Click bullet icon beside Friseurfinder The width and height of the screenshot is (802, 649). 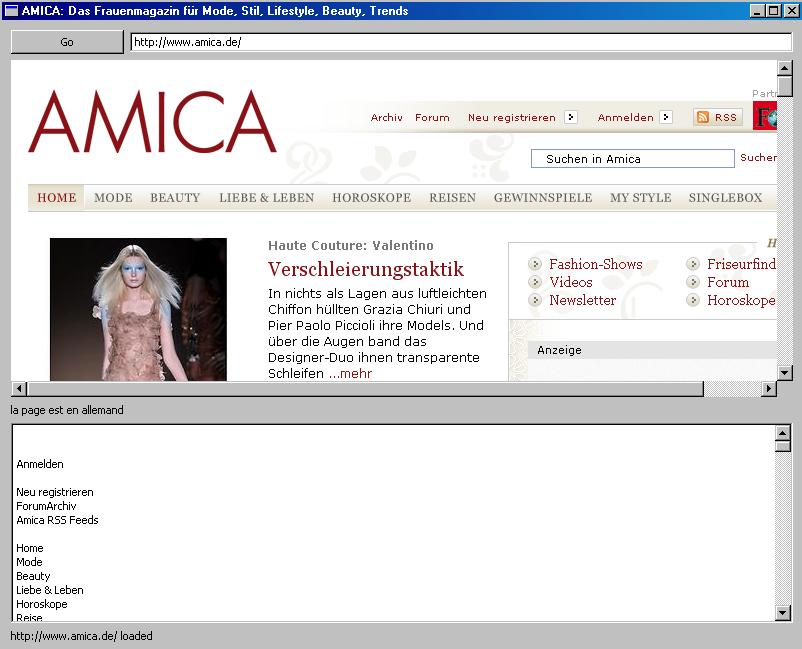point(693,264)
